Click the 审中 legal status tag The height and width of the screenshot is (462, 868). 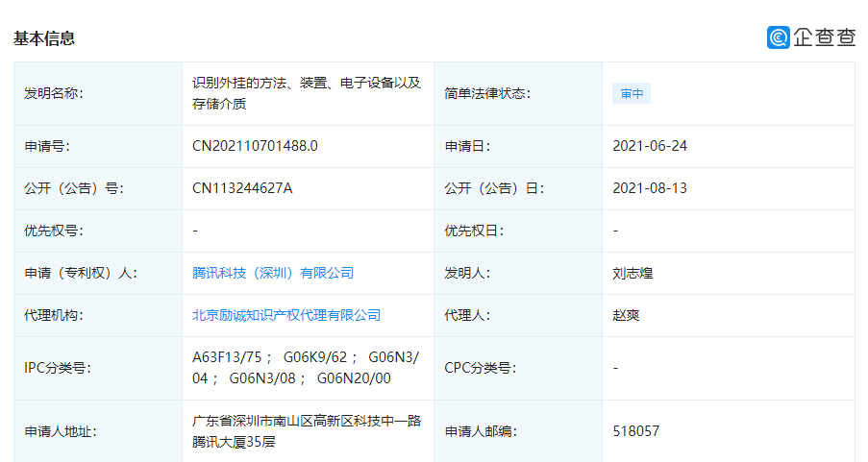[x=632, y=94]
